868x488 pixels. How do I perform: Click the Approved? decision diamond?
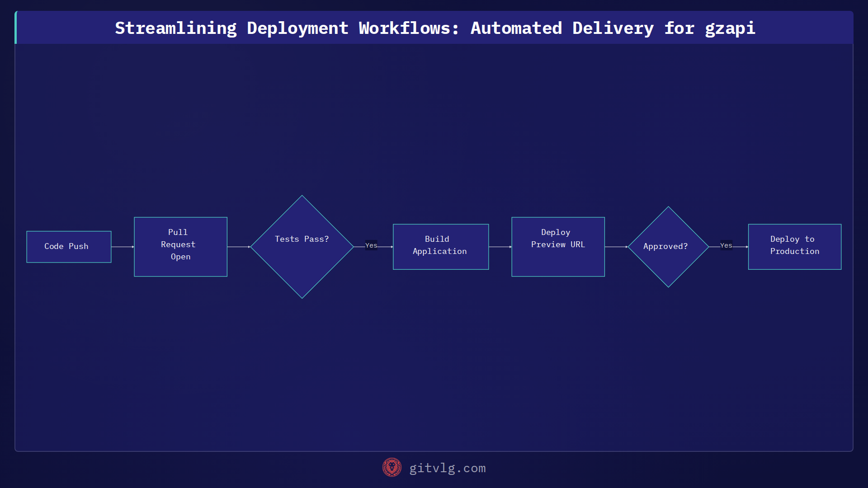[668, 247]
